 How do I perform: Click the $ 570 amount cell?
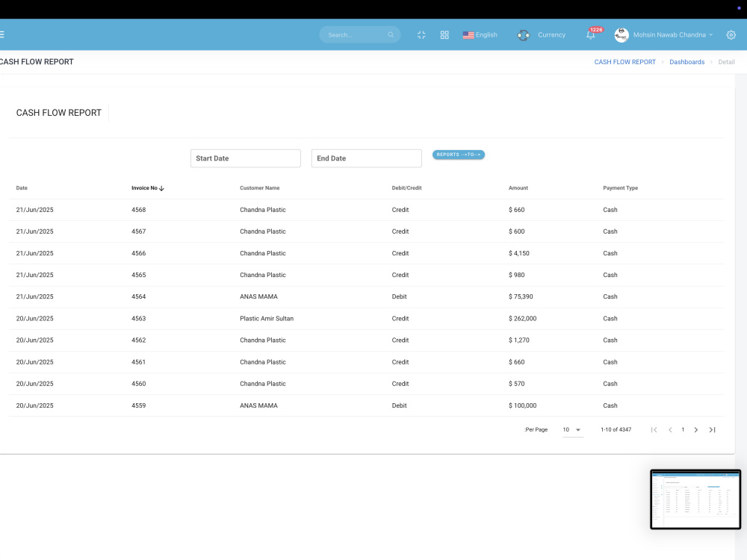[516, 383]
